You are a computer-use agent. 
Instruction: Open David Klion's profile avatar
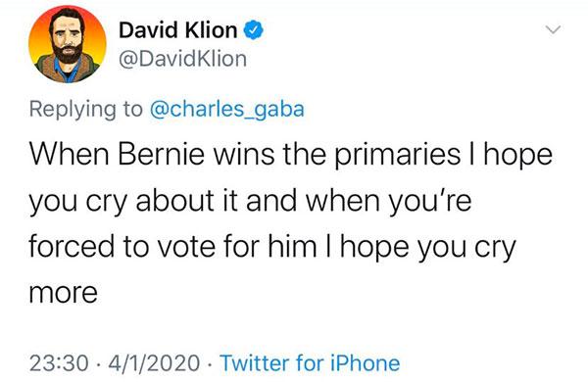click(x=68, y=44)
